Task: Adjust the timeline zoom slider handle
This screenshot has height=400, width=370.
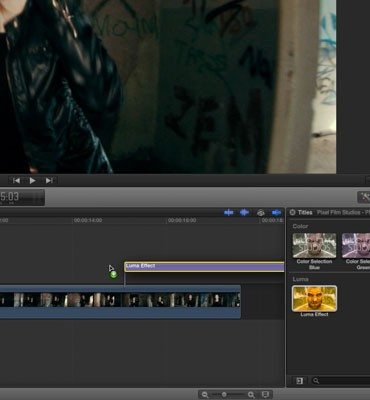Action: pos(224,395)
